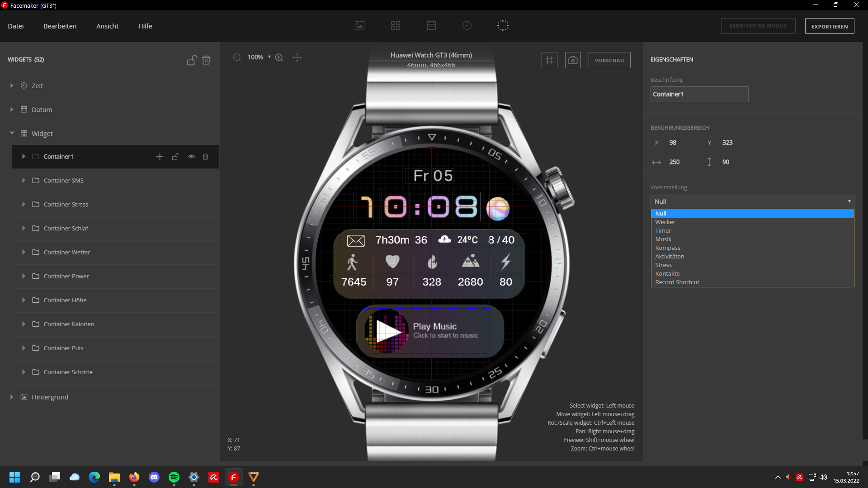
Task: Edit the Beschriftung Container1 field
Action: (x=699, y=94)
